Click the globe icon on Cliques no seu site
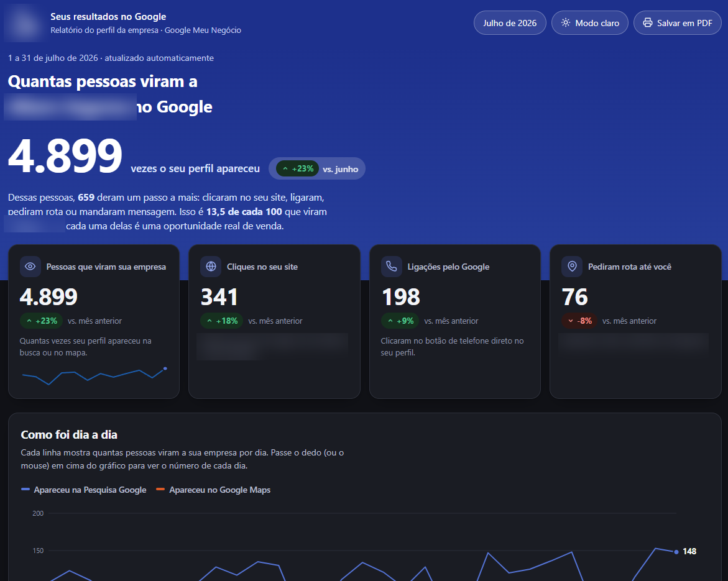Image resolution: width=728 pixels, height=581 pixels. [211, 267]
